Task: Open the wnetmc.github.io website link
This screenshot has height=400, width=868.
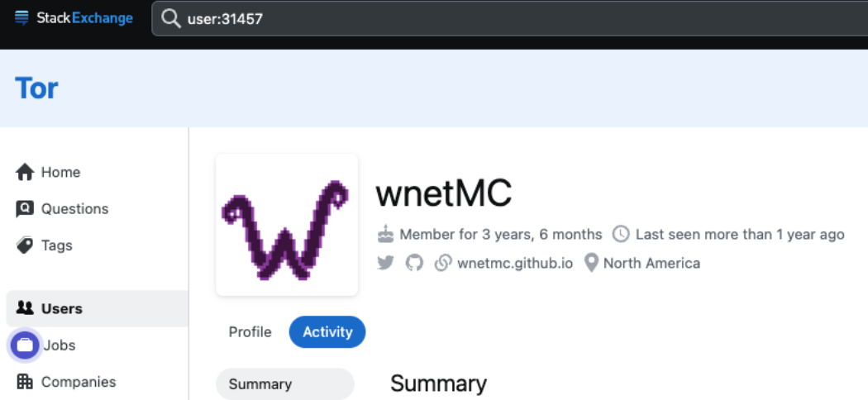Action: [515, 264]
